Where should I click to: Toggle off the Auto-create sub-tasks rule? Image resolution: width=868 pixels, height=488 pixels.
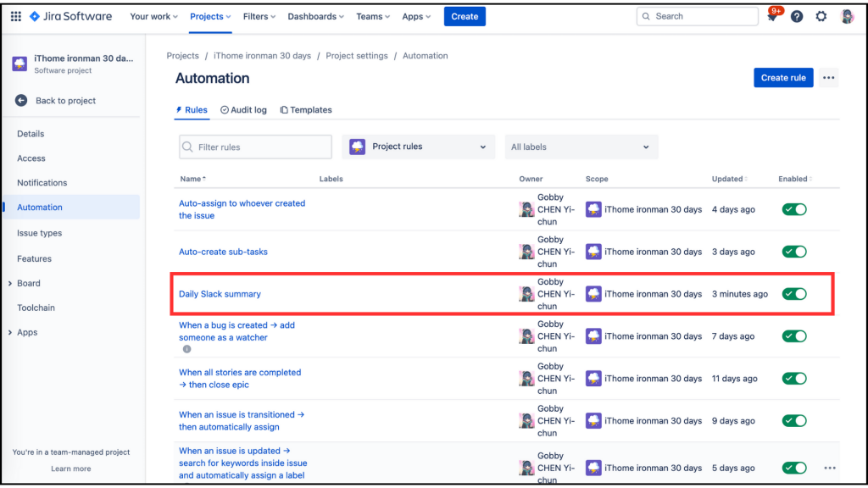[x=793, y=252]
